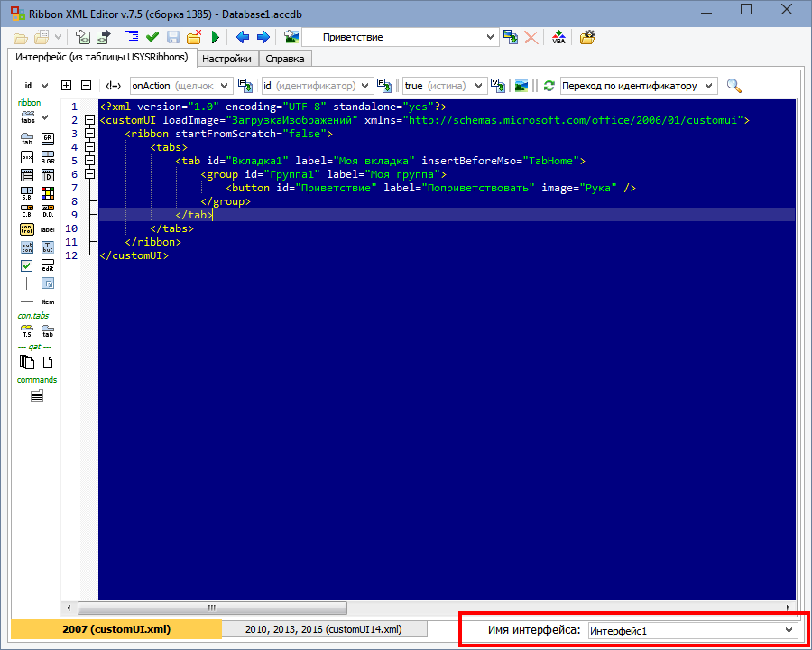The height and width of the screenshot is (650, 812).
Task: Click the horizontal scrollbar right arrow
Action: [x=789, y=608]
